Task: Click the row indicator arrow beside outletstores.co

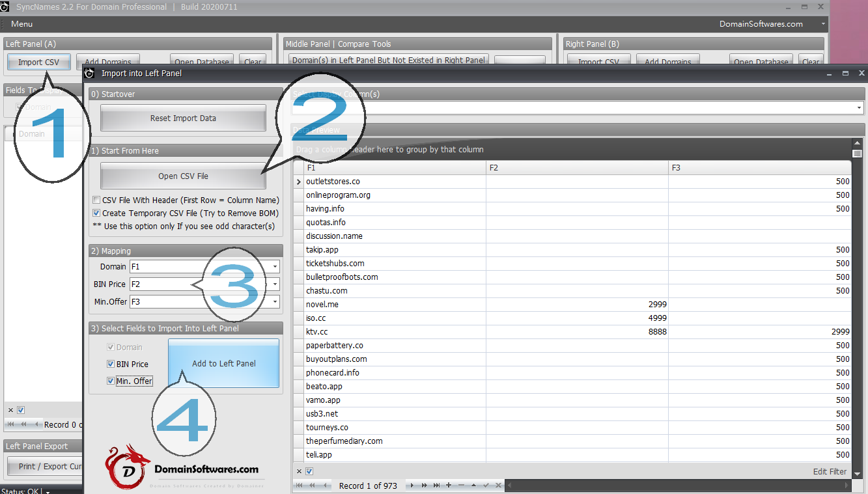Action: [299, 182]
